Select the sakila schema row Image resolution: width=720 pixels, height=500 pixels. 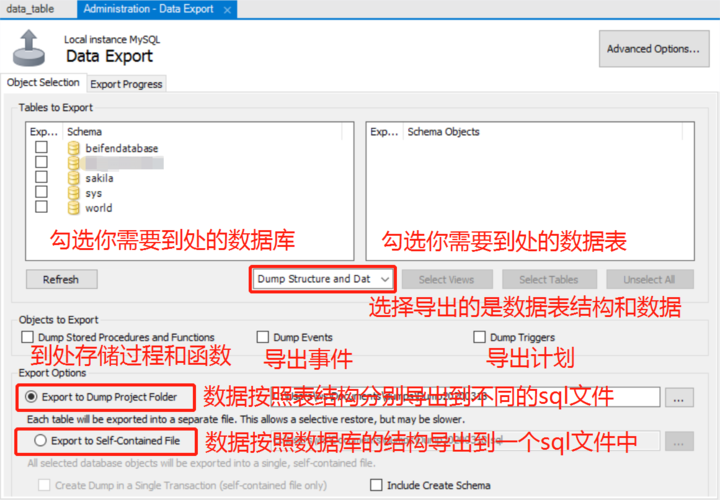(x=189, y=178)
